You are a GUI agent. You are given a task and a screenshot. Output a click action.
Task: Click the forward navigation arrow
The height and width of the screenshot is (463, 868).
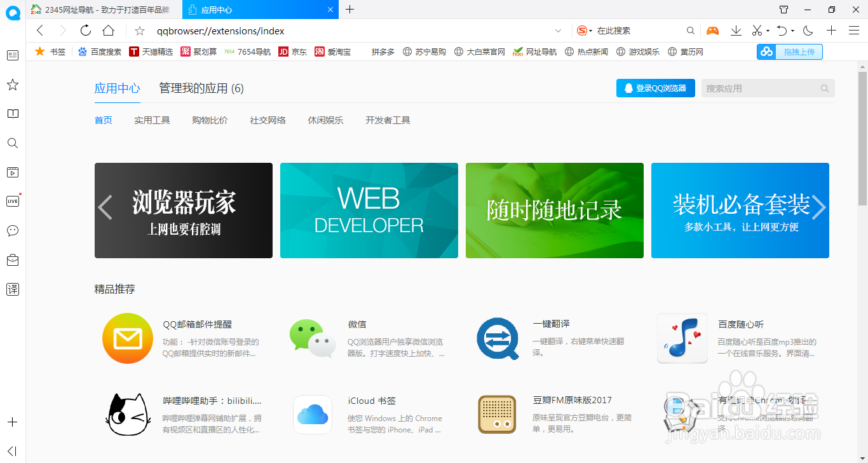62,31
